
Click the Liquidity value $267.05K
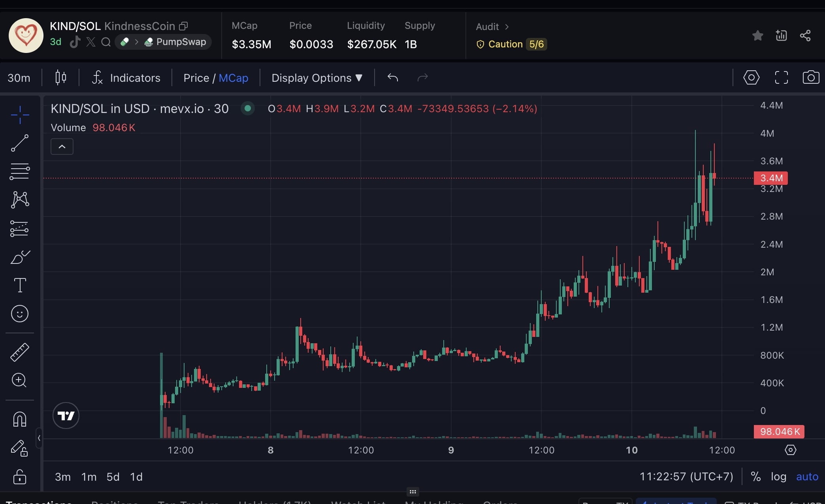click(x=372, y=44)
